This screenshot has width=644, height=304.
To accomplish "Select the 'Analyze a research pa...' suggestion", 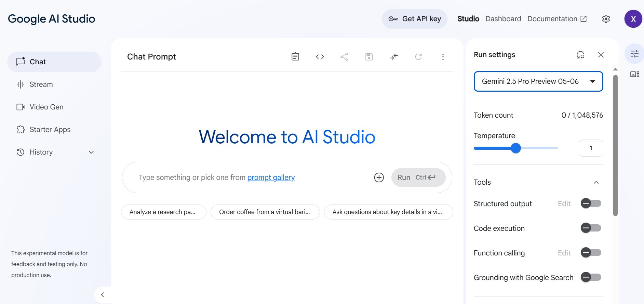I will (x=164, y=212).
